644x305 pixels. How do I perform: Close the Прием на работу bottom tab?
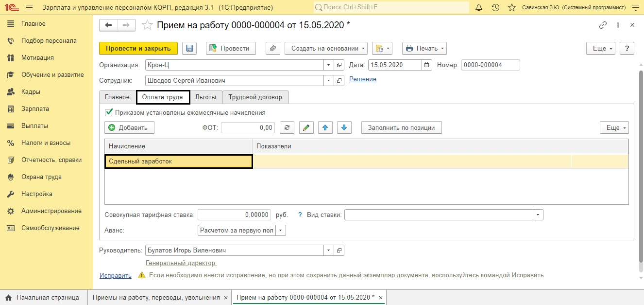coord(381,297)
